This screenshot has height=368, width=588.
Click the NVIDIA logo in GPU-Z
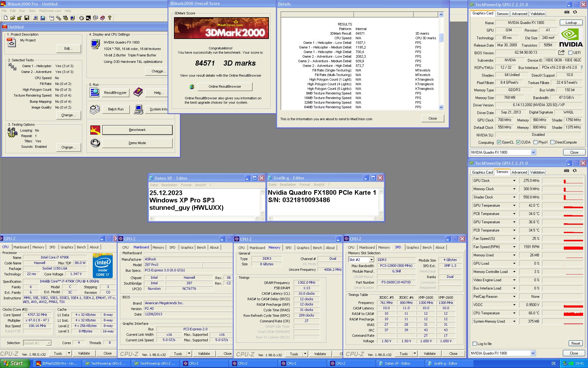(x=571, y=37)
